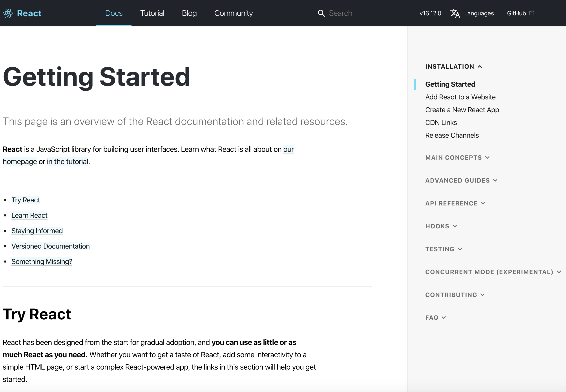Visit the GitHub link
This screenshot has height=392, width=566.
click(517, 13)
